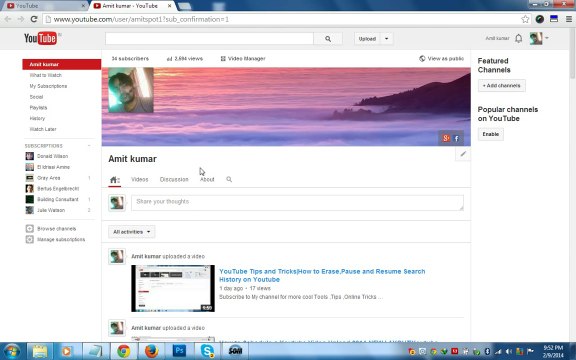Click the Add channels button
The height and width of the screenshot is (360, 576).
[x=501, y=86]
